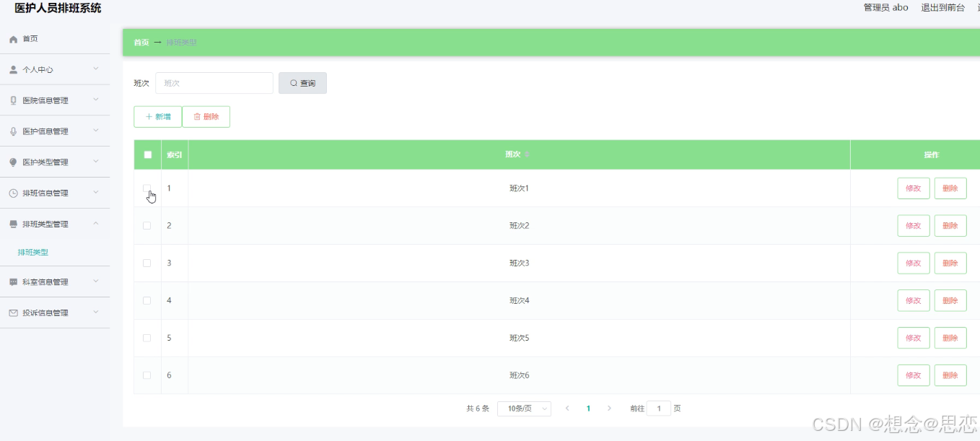Click the 删除 batch delete button above table
The height and width of the screenshot is (441, 980).
pyautogui.click(x=206, y=117)
